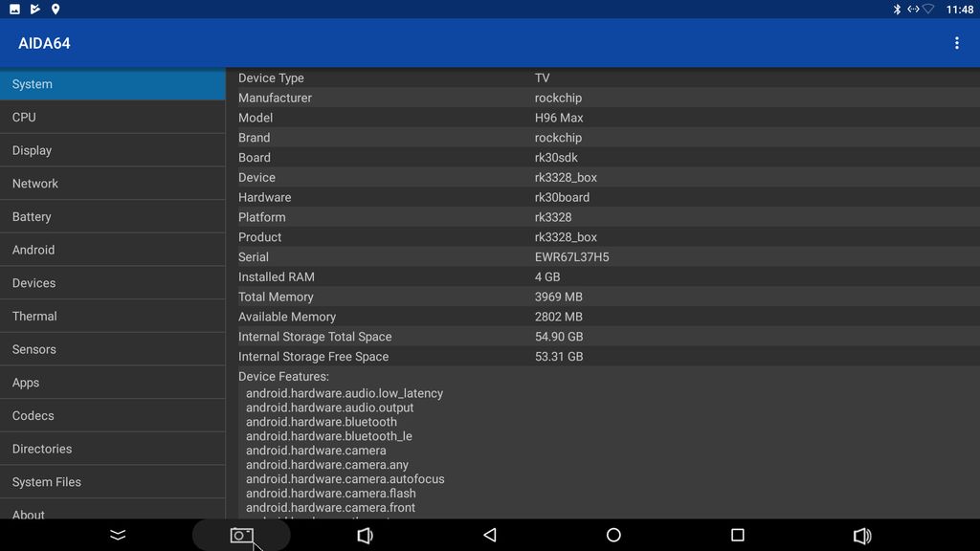Select Internal Storage Total Space 54.90 GB
Viewport: 980px width, 551px height.
(559, 337)
